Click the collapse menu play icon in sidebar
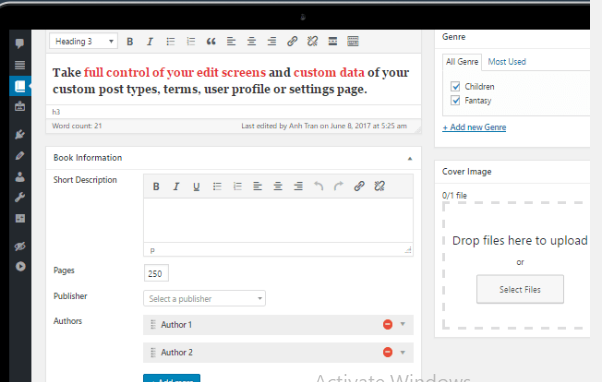 pos(21,266)
